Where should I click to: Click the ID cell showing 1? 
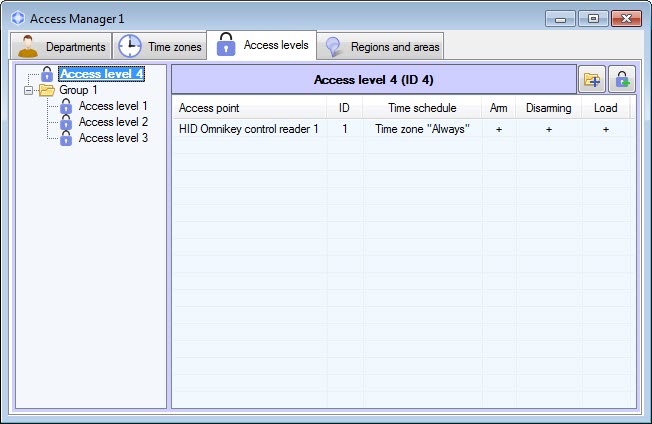coord(345,129)
